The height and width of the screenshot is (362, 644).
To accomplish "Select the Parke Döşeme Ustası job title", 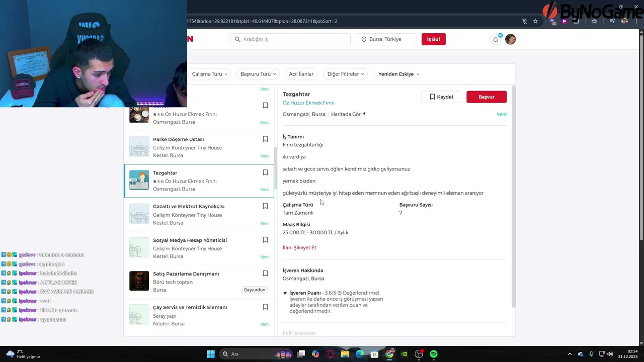I will point(178,139).
